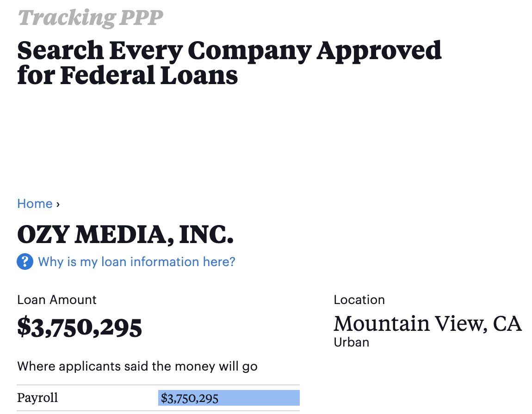Click the breadcrumb chevron after Home
Viewport: 532px width, 414px height.
[x=57, y=204]
